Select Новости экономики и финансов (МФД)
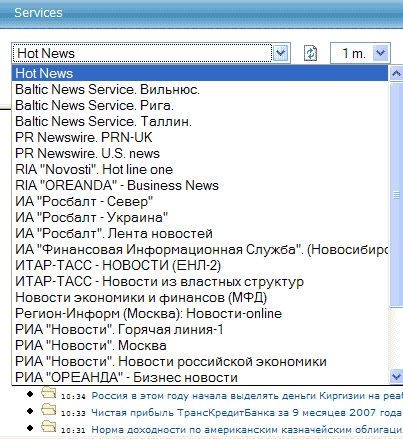Screen dimensions: 403x439 point(200,297)
